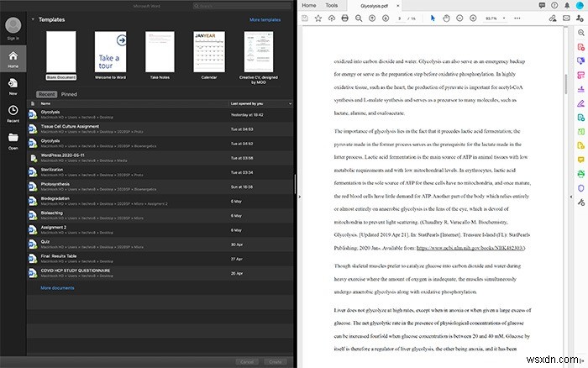The image size is (588, 368).
Task: Click the sign pen icon at toolbar right
Action: tap(553, 18)
